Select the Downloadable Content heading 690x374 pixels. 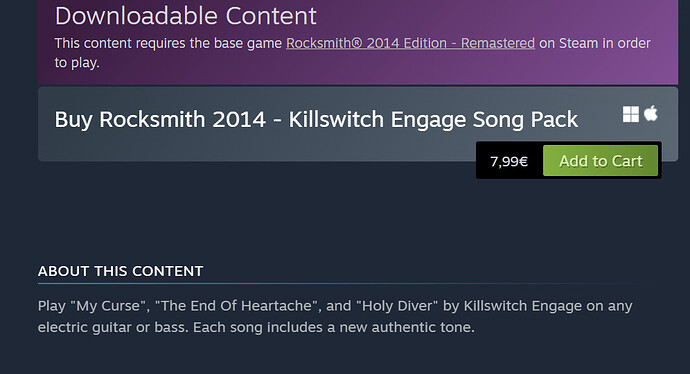click(x=185, y=16)
